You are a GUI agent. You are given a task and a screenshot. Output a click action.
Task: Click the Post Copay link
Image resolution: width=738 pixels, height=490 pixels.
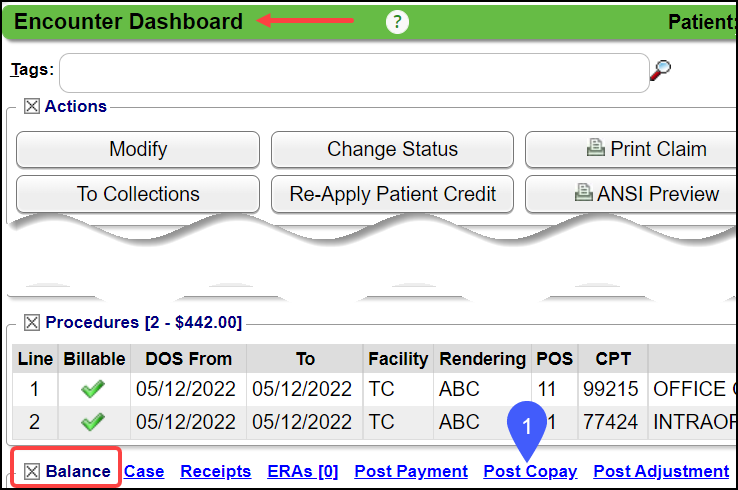530,471
